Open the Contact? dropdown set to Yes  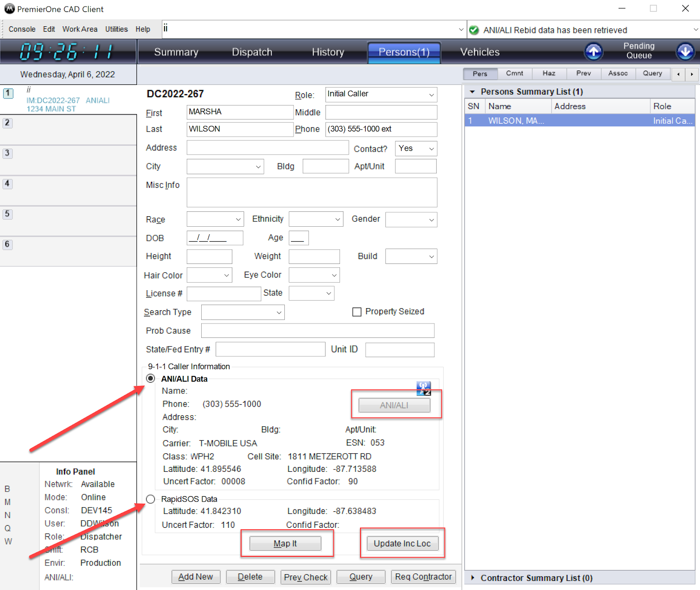[416, 149]
